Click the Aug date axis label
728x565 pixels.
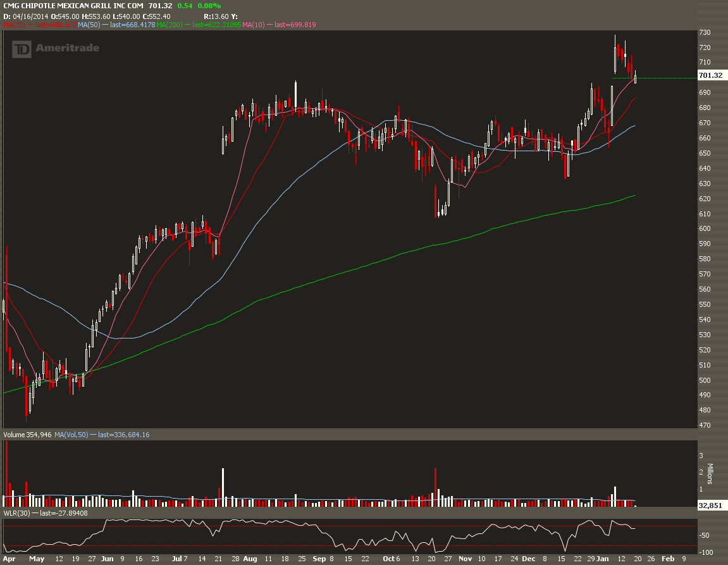(x=250, y=559)
